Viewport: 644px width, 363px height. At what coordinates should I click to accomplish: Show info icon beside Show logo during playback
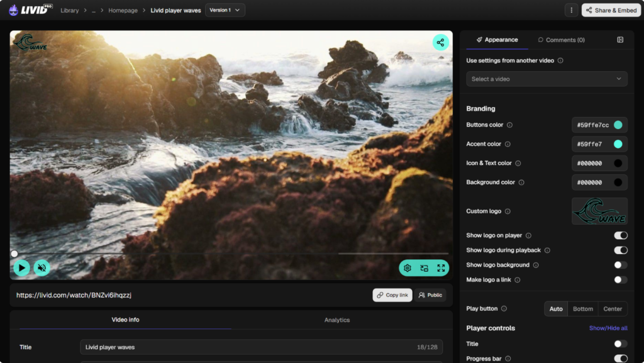pyautogui.click(x=547, y=250)
